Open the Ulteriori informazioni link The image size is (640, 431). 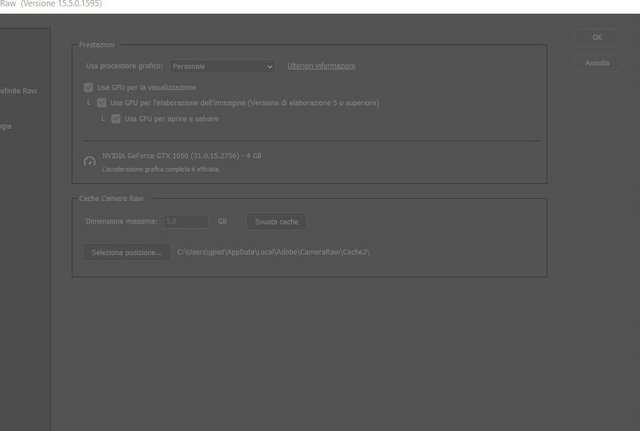pyautogui.click(x=321, y=66)
